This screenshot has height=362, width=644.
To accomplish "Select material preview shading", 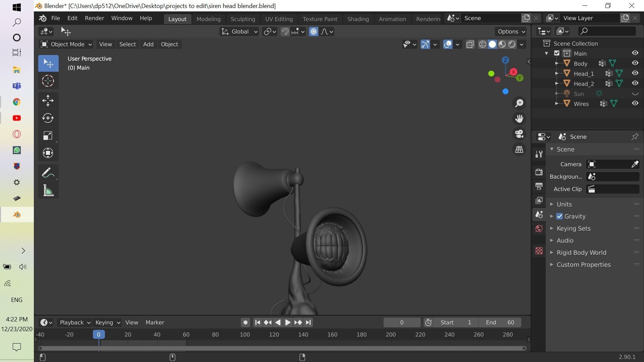I will pyautogui.click(x=502, y=44).
